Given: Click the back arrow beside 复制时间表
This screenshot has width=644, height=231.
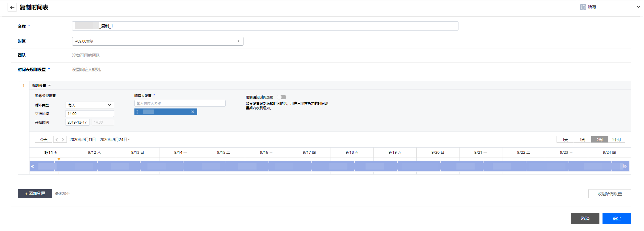Looking at the screenshot, I should pyautogui.click(x=12, y=7).
